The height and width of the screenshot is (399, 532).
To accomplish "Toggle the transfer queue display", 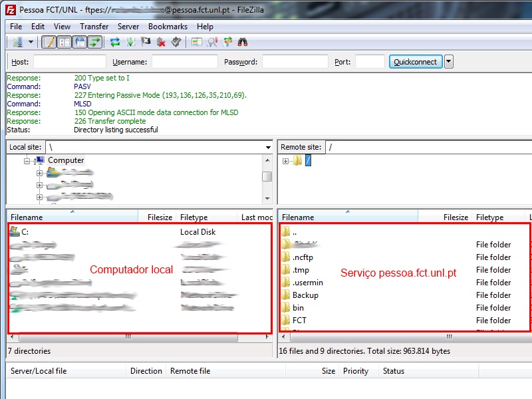I will click(95, 42).
